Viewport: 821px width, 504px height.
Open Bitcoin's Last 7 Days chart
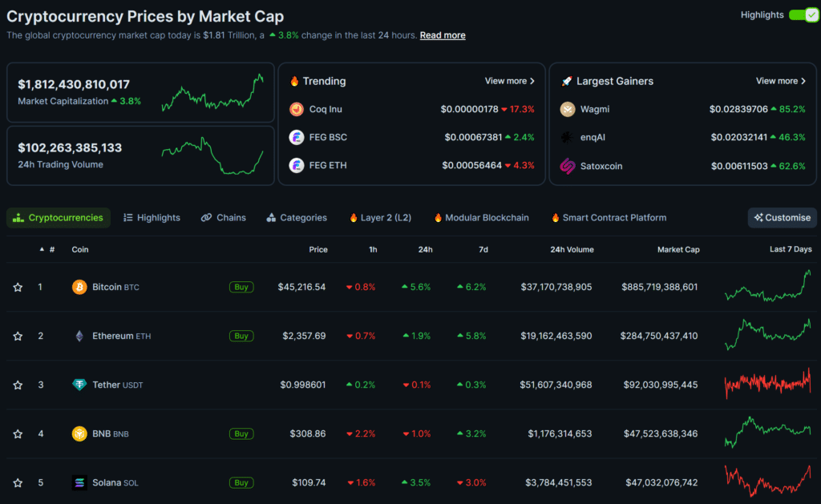point(768,286)
